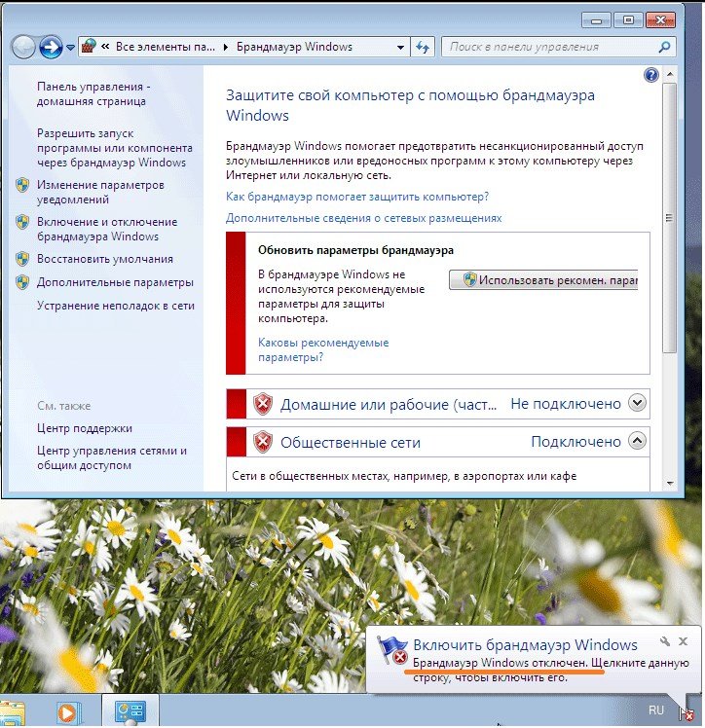Click the Включить брандмауэр Windows notification title
Image resolution: width=705 pixels, height=728 pixels.
pos(525,644)
